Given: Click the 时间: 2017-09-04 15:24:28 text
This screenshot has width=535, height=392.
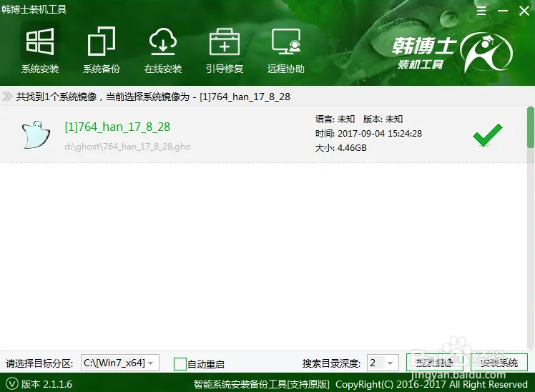Looking at the screenshot, I should point(368,133).
